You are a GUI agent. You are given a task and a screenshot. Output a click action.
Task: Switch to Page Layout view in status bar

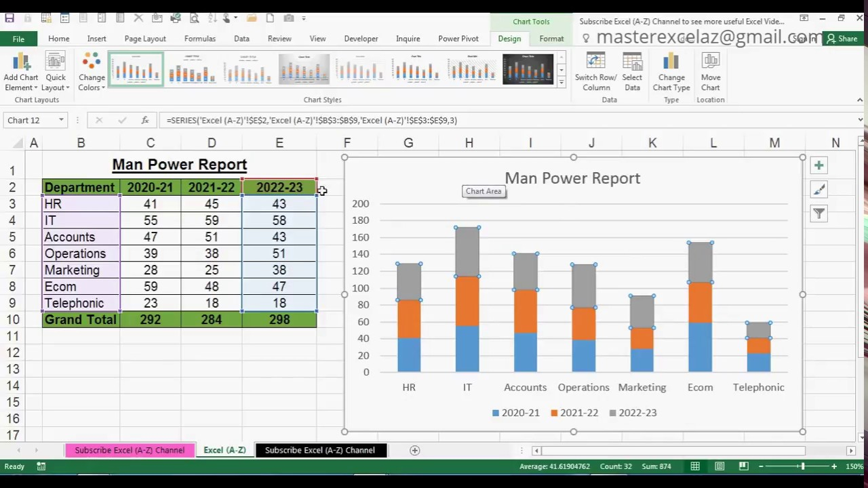point(719,466)
